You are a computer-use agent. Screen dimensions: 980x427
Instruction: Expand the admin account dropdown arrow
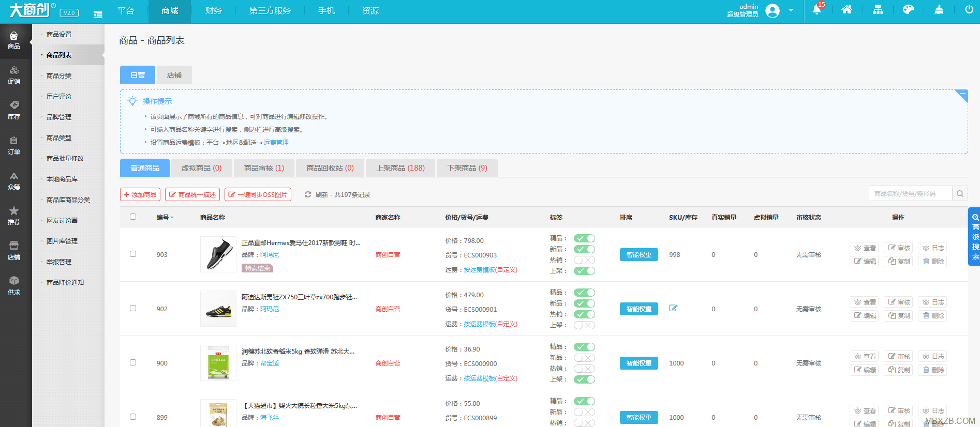[791, 10]
